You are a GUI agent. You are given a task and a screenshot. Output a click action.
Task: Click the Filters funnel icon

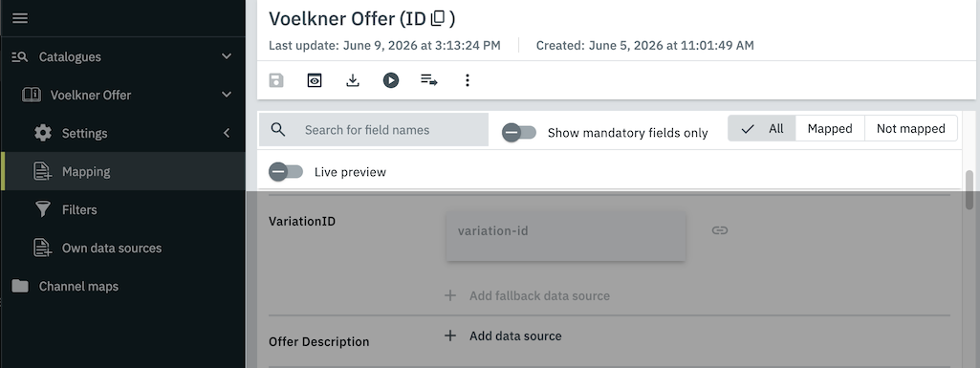point(42,210)
